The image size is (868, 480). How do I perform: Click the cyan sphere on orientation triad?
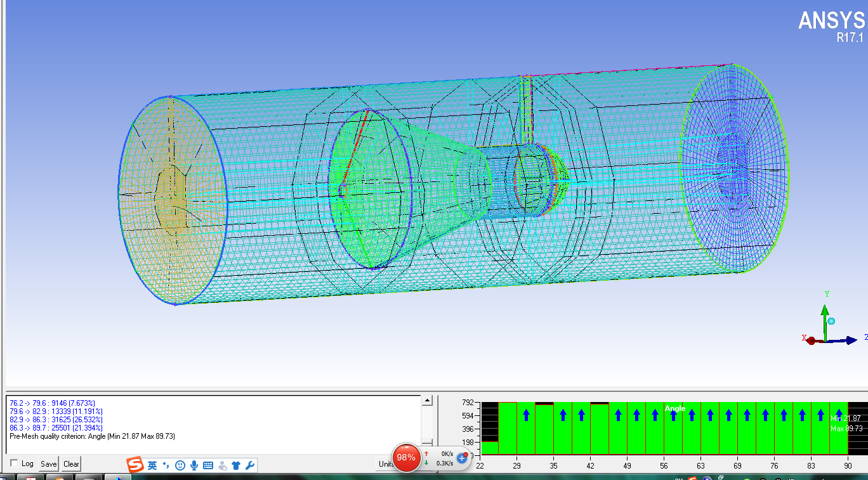click(x=831, y=321)
